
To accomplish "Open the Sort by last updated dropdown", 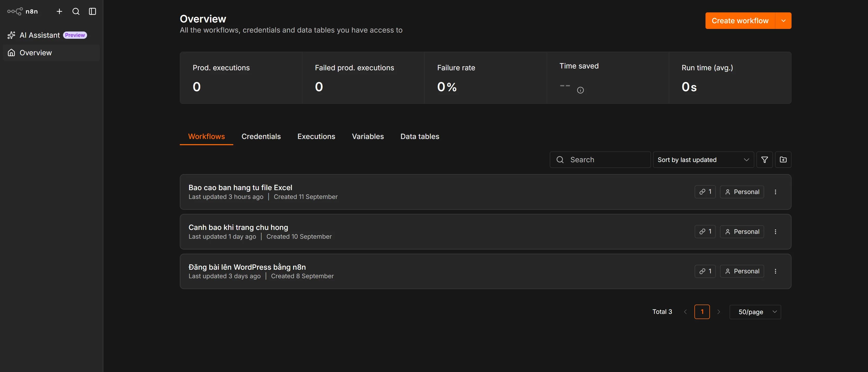I will click(x=703, y=160).
